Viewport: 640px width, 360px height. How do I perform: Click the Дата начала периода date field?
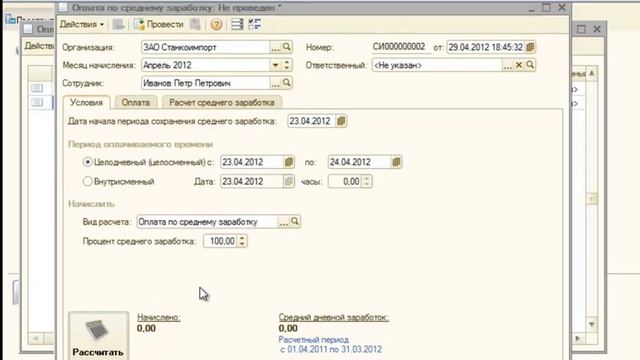[311, 121]
